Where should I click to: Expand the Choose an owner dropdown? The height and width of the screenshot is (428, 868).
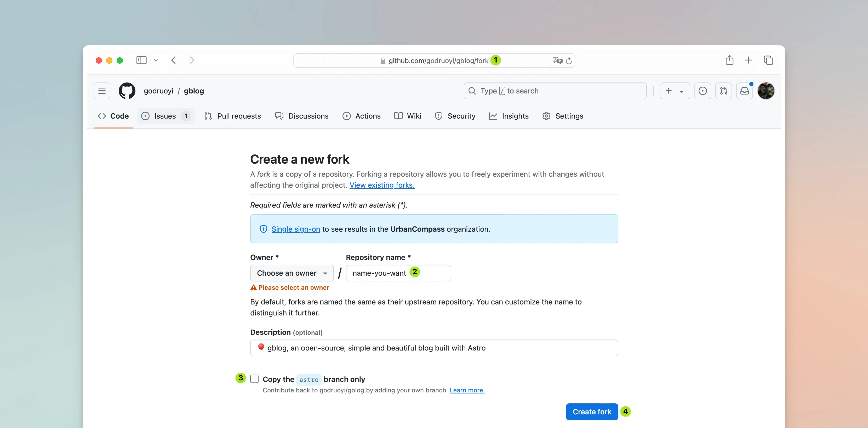click(292, 273)
